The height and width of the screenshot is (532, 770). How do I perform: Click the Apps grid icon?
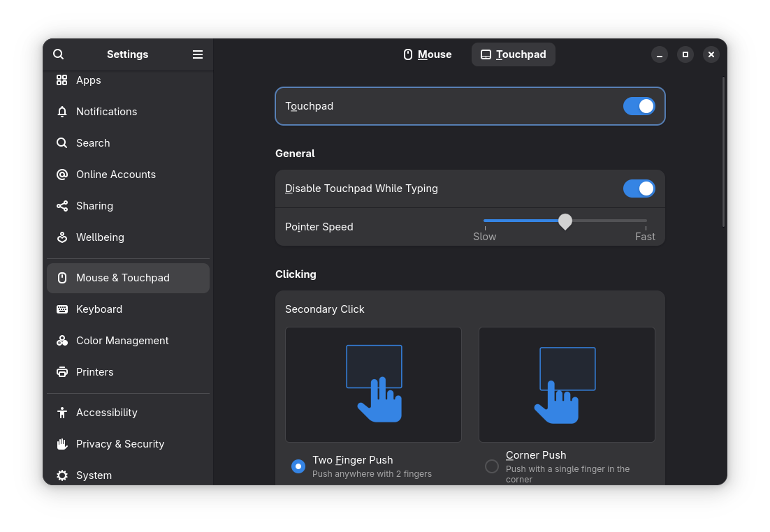pyautogui.click(x=62, y=80)
